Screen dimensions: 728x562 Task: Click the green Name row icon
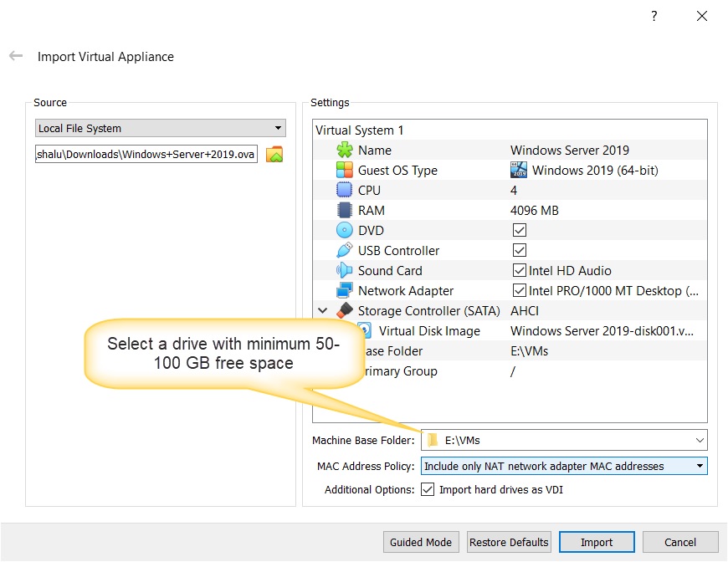click(x=345, y=150)
